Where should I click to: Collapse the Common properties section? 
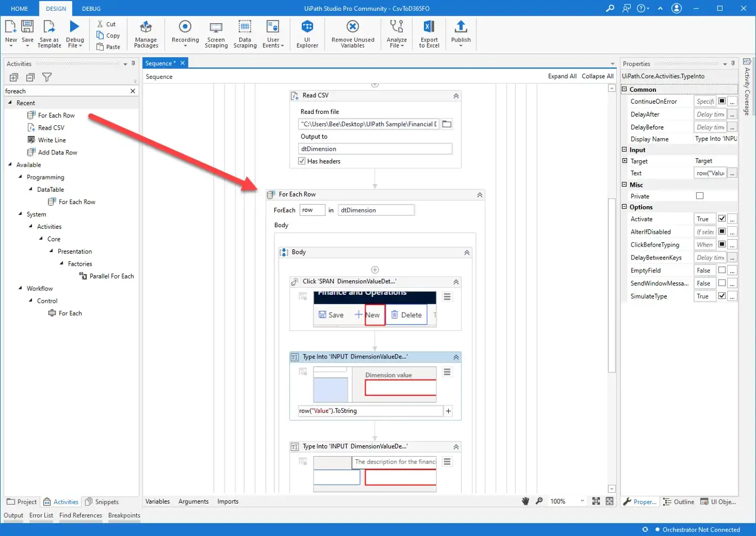pos(624,89)
